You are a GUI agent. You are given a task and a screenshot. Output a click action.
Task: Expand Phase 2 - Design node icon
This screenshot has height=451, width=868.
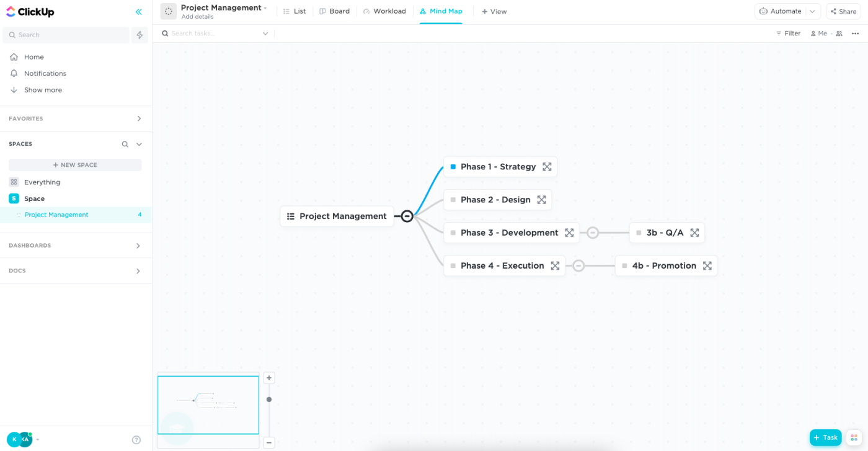tap(541, 200)
